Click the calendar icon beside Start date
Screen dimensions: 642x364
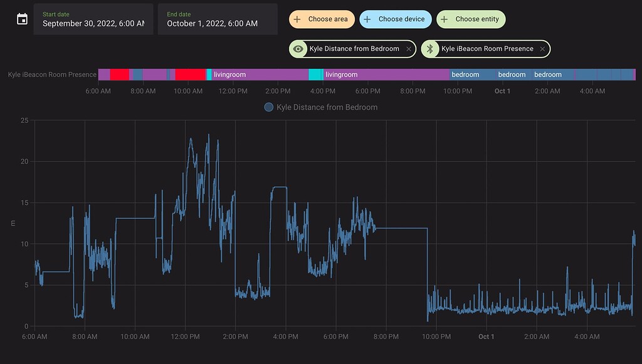tap(22, 19)
